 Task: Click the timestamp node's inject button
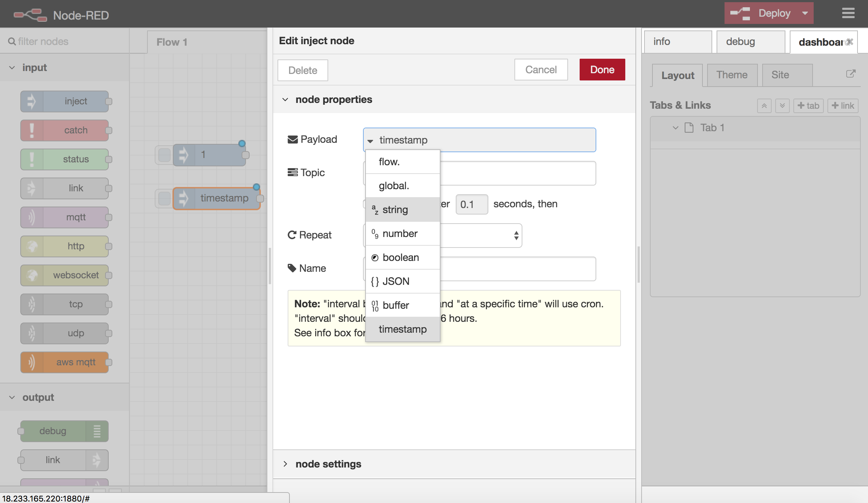click(164, 198)
